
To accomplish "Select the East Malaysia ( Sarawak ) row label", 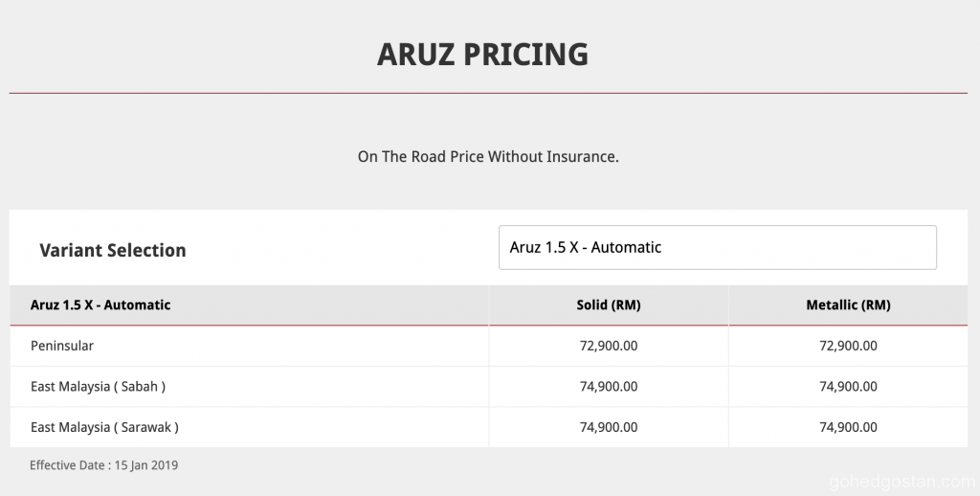I will 104,427.
